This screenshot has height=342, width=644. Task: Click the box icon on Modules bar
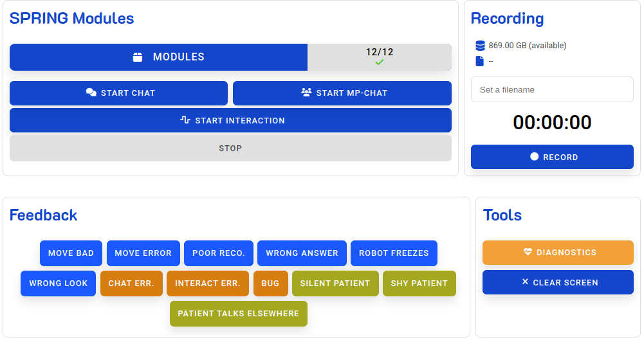click(x=138, y=57)
